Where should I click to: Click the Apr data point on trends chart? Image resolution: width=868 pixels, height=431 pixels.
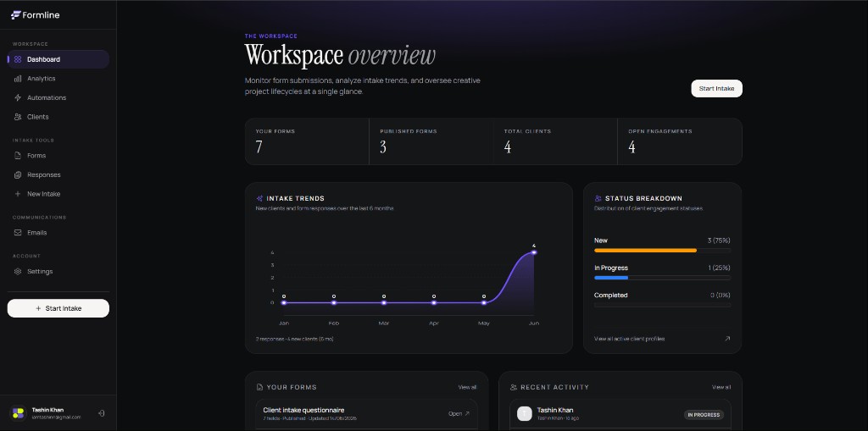coord(434,302)
